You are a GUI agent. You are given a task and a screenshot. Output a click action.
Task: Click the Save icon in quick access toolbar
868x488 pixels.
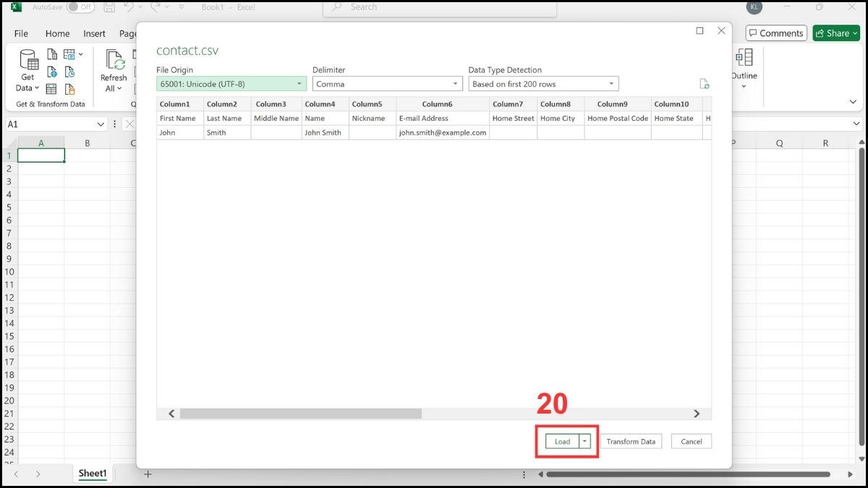coord(109,7)
